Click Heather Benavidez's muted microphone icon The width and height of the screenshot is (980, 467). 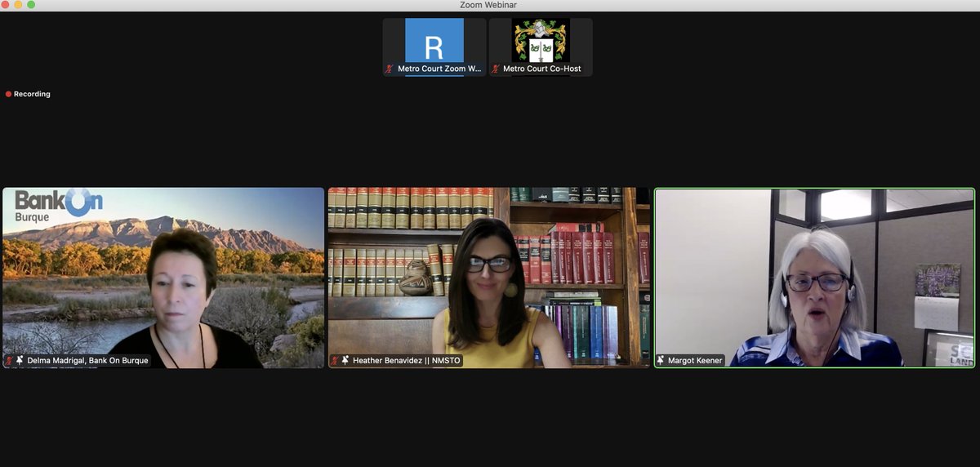point(335,360)
